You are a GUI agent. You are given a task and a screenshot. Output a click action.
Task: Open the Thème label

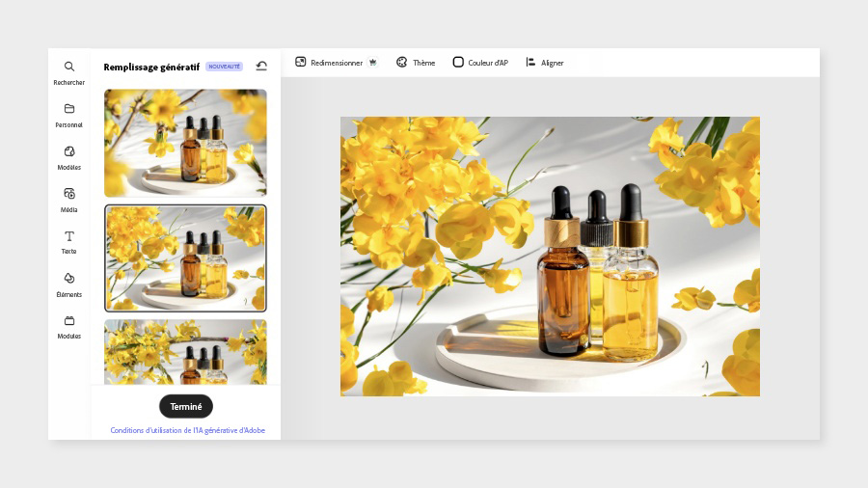pyautogui.click(x=424, y=63)
